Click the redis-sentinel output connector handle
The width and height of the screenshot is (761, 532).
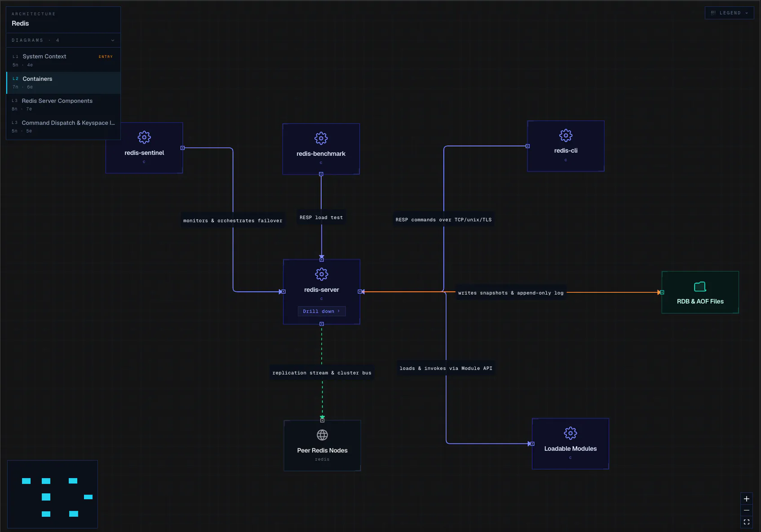click(x=182, y=148)
